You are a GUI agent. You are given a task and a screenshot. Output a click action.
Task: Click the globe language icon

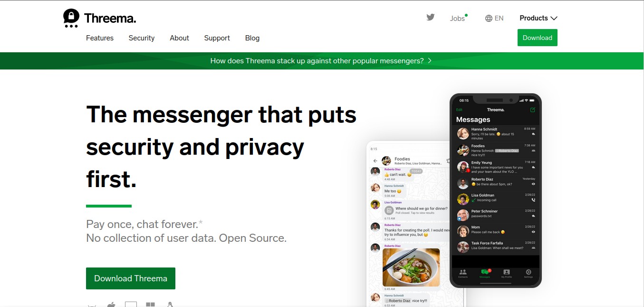click(489, 18)
